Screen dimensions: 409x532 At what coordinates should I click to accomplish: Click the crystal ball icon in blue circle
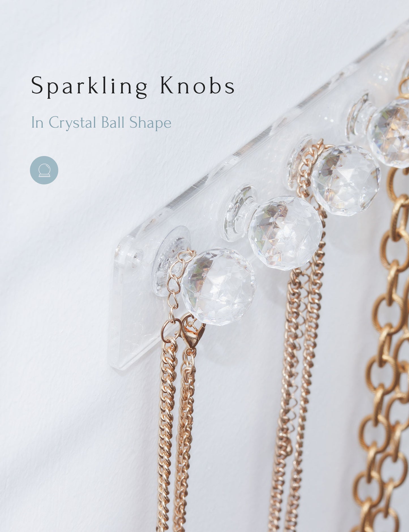[44, 170]
